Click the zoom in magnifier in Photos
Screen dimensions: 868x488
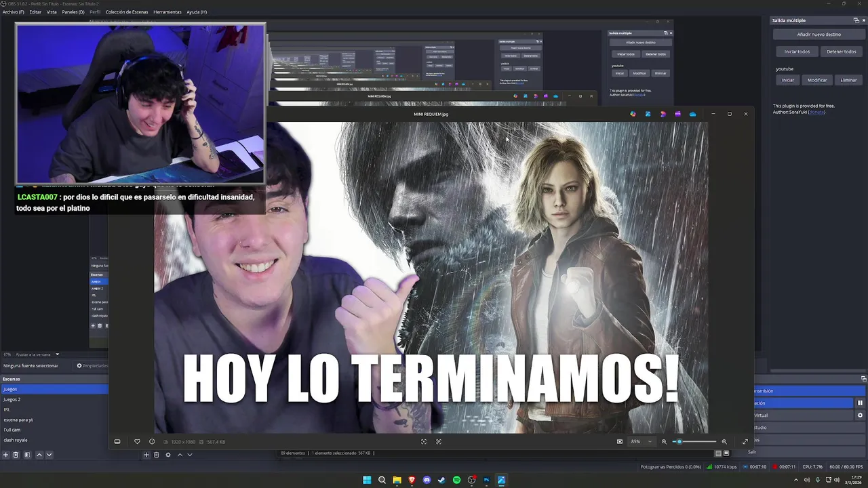pos(724,442)
